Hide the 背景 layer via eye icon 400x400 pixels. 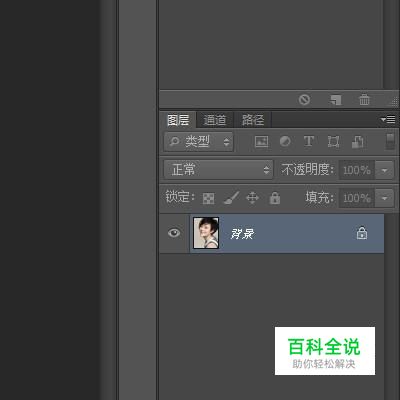(x=174, y=233)
